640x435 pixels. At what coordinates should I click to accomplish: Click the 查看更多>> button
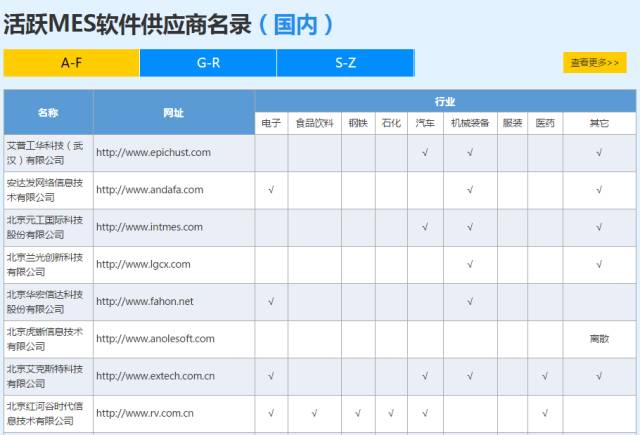pyautogui.click(x=594, y=63)
